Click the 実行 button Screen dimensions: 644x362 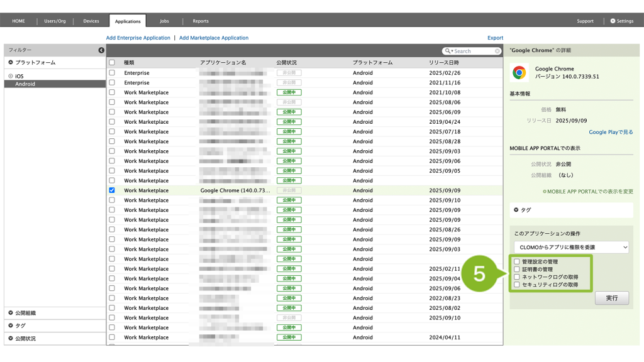(x=611, y=298)
